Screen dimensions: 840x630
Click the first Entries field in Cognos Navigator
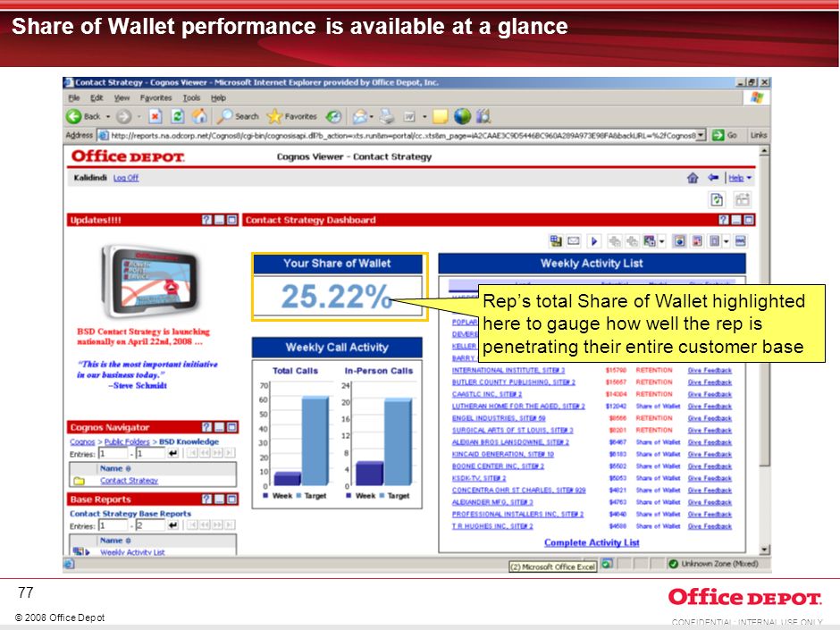(113, 454)
